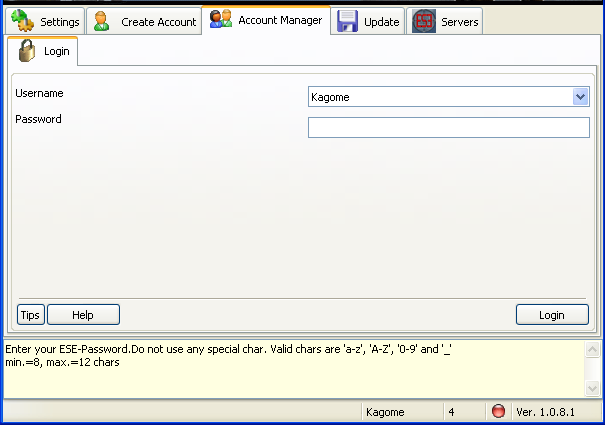Click the Username label

[x=39, y=93]
